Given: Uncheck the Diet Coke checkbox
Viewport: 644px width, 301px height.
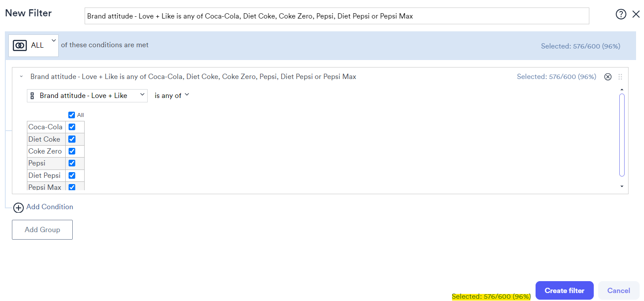Looking at the screenshot, I should pos(72,139).
